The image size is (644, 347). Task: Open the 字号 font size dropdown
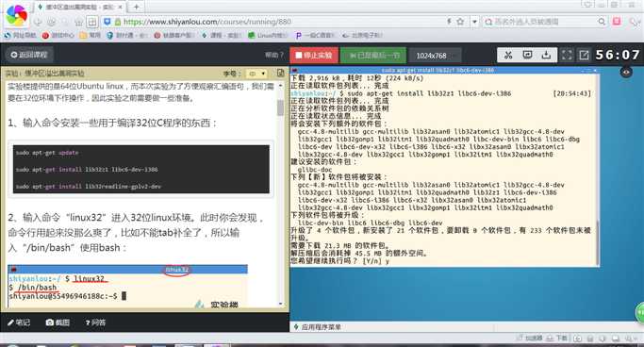pyautogui.click(x=256, y=74)
